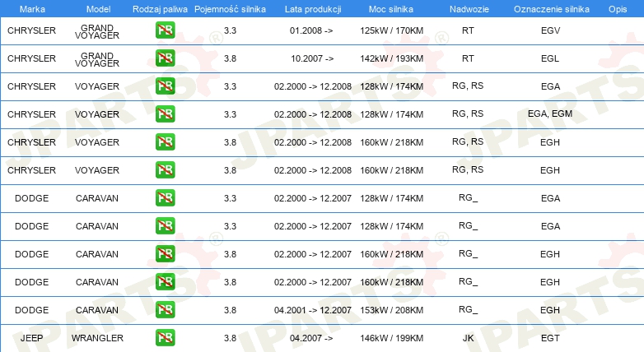Click the 3.3 capacity in the EGV row
Image resolution: width=644 pixels, height=352 pixels.
coord(230,30)
